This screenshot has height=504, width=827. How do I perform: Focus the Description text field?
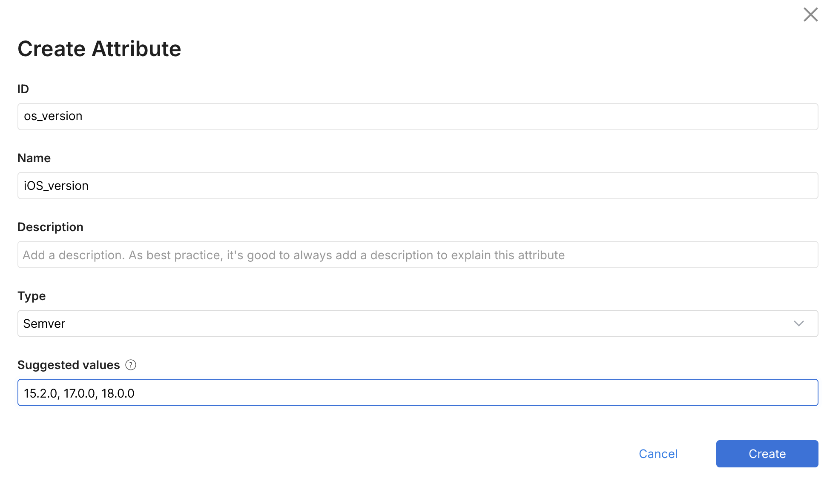point(417,255)
